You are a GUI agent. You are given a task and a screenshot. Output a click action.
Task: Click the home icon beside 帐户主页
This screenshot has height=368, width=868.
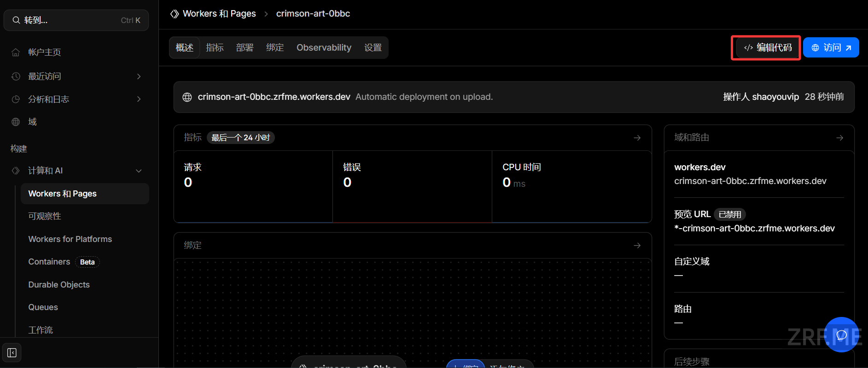click(16, 52)
